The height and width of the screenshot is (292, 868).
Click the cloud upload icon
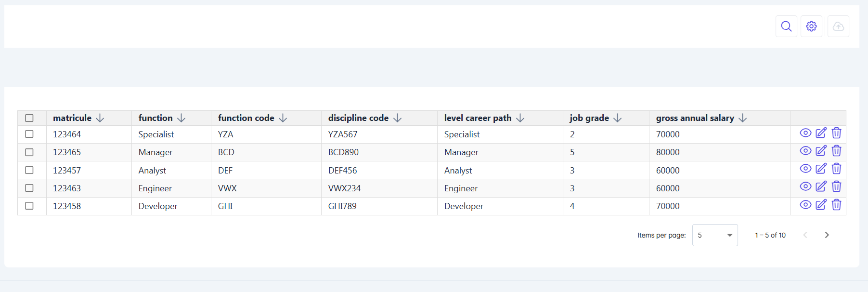[838, 27]
